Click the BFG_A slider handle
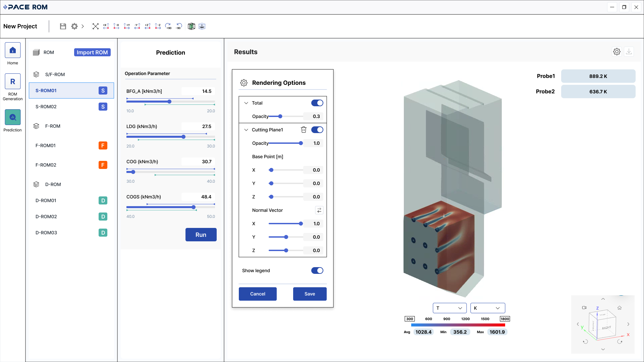644x362 pixels. [170, 102]
